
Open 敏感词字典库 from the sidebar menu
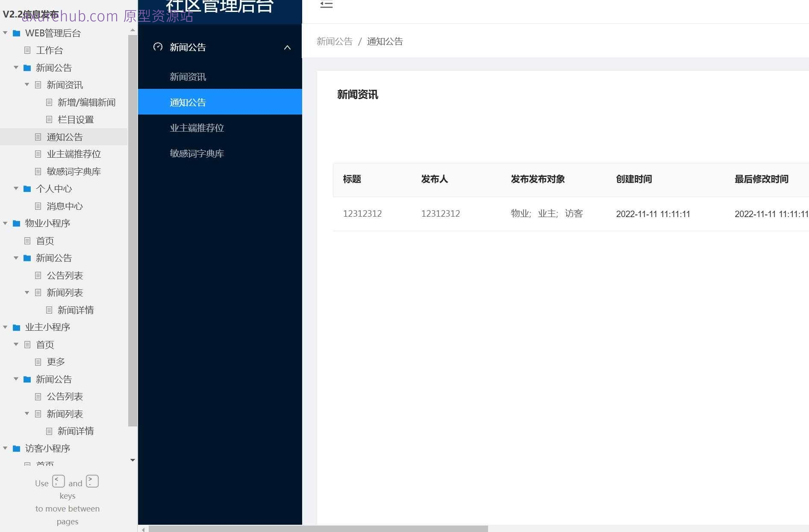[197, 153]
